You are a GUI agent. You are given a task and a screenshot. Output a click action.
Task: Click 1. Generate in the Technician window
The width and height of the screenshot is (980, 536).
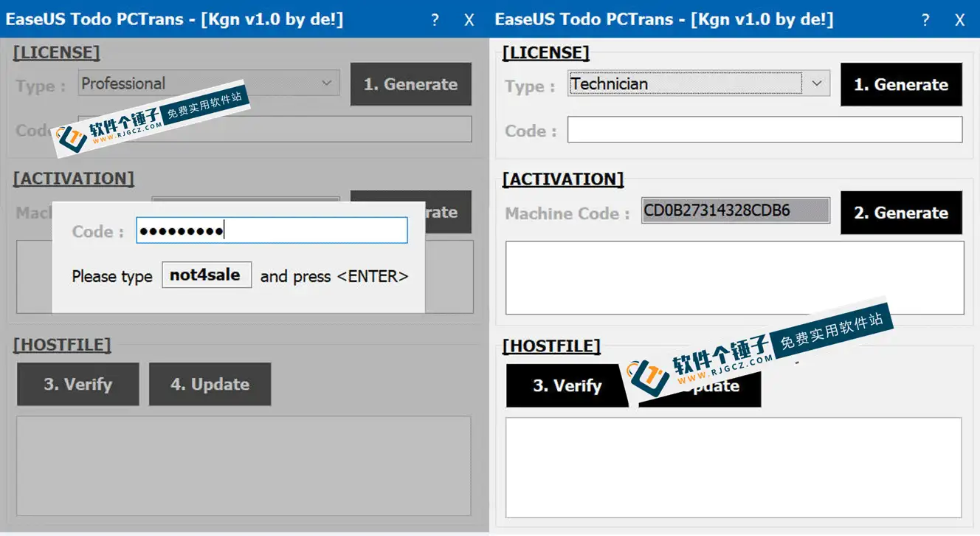click(901, 84)
